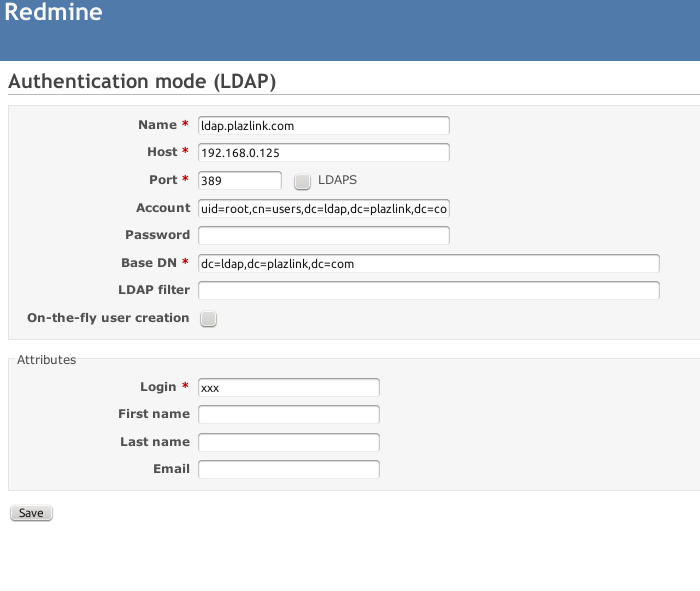Screen dimensions: 700x591
Task: Click into the Port field
Action: (x=240, y=180)
